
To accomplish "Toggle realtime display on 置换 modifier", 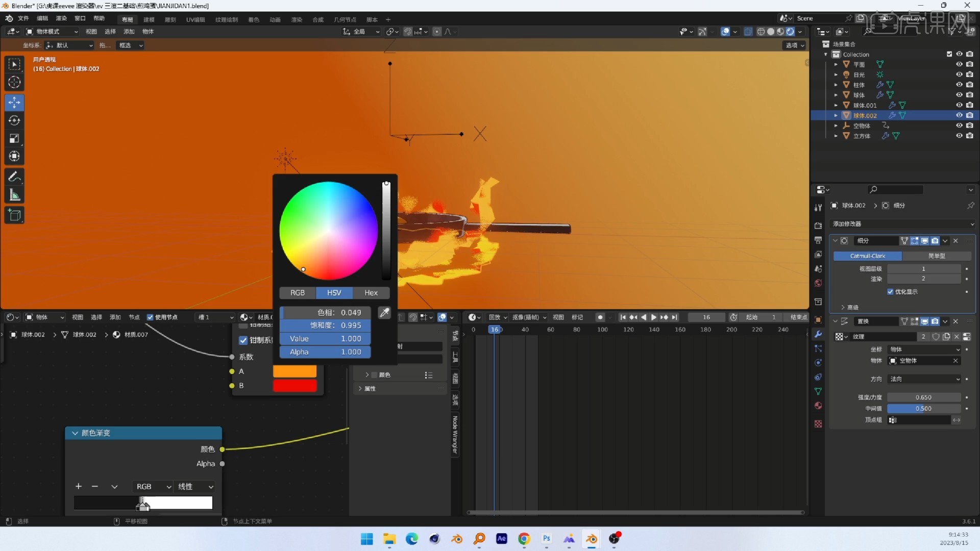I will (924, 321).
